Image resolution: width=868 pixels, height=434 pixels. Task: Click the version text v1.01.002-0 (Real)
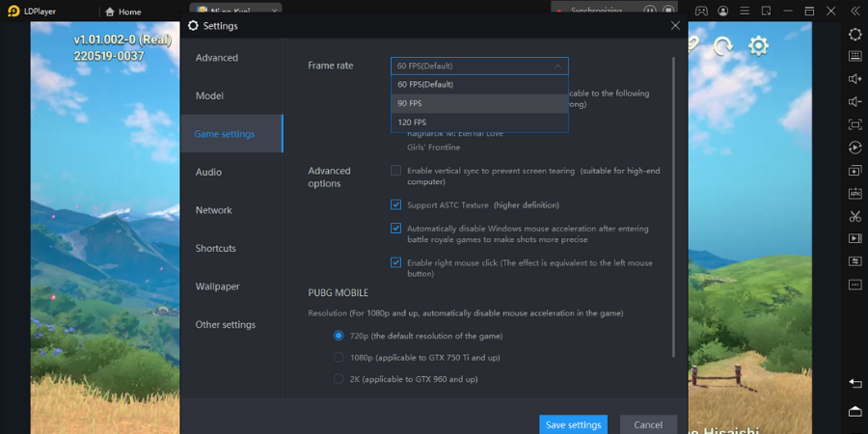122,40
